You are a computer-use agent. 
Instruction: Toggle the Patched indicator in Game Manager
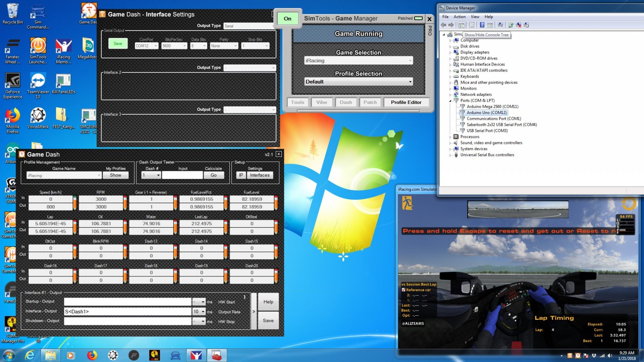click(419, 19)
